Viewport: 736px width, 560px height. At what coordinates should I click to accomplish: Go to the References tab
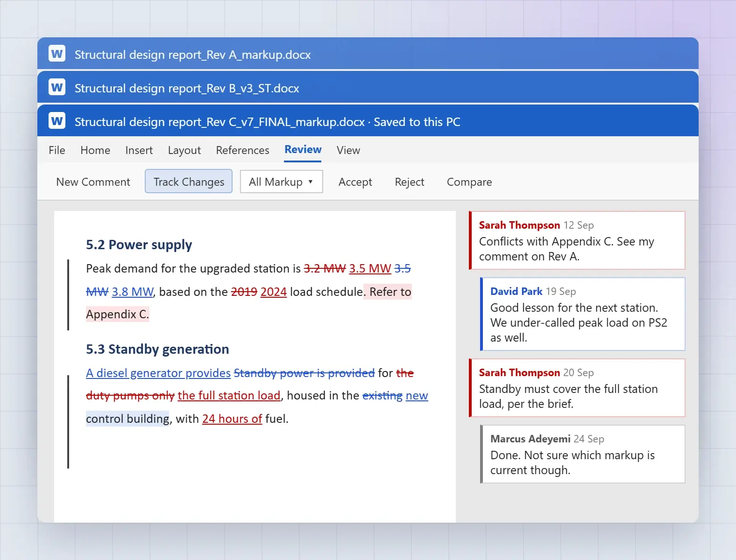[x=242, y=150]
